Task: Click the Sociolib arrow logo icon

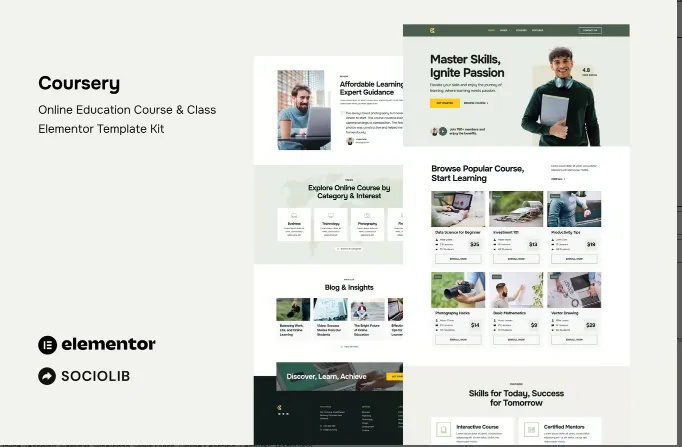Action: tap(46, 376)
